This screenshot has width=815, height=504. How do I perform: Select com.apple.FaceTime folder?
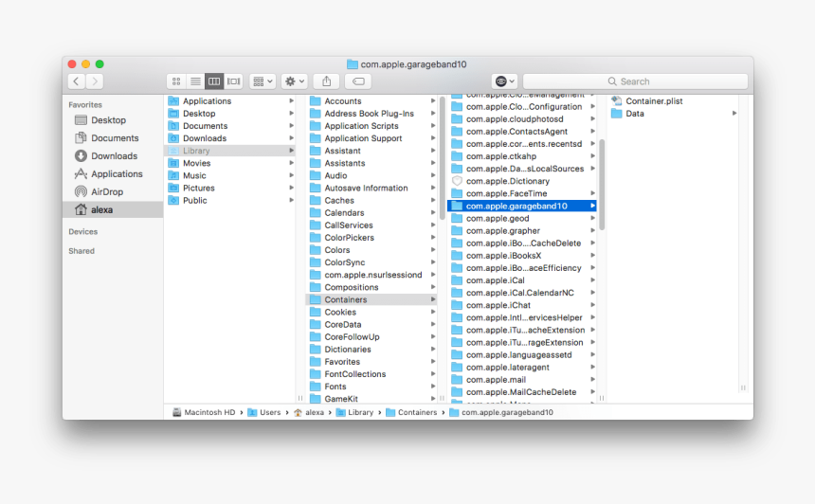point(522,193)
